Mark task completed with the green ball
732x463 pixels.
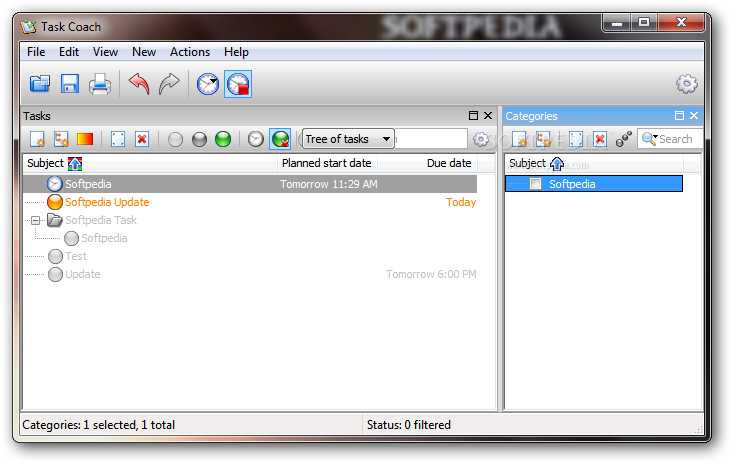click(x=223, y=139)
